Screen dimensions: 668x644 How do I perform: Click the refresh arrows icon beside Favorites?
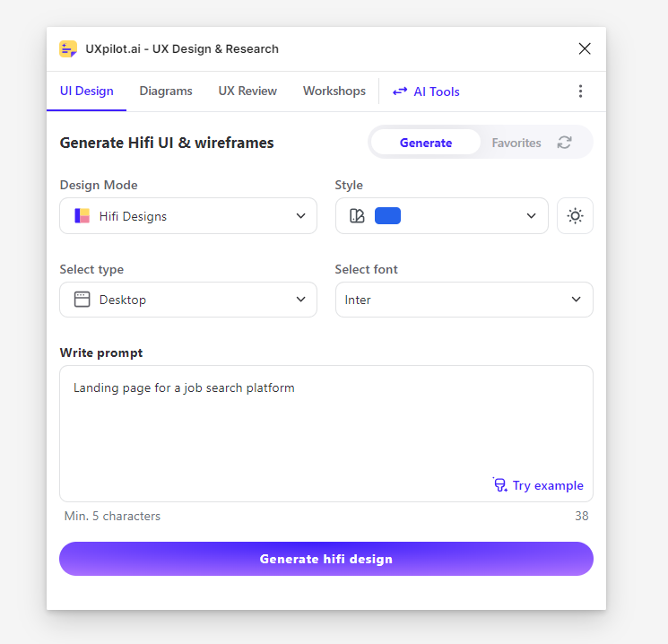(x=565, y=143)
